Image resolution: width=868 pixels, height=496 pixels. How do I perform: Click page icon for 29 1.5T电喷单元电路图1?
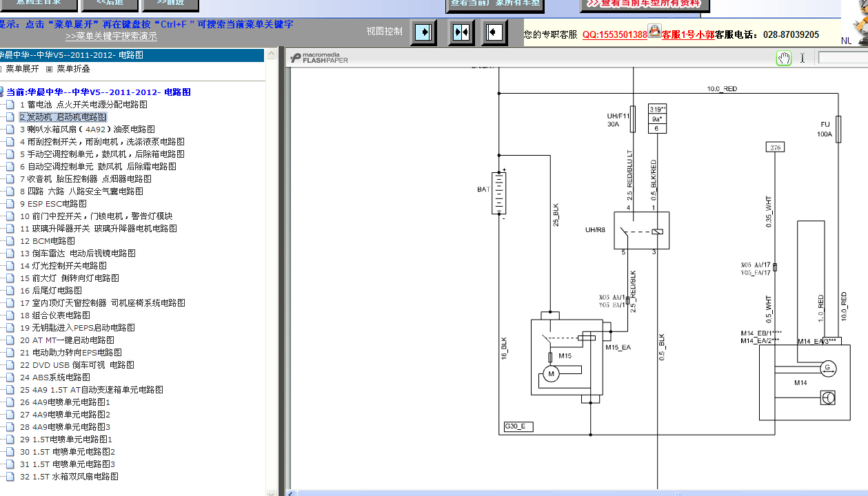coord(10,440)
